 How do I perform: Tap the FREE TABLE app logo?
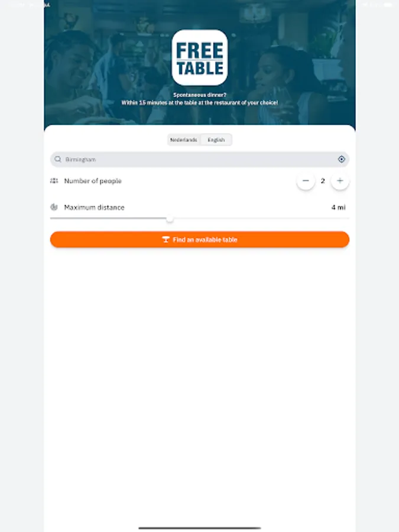(200, 57)
